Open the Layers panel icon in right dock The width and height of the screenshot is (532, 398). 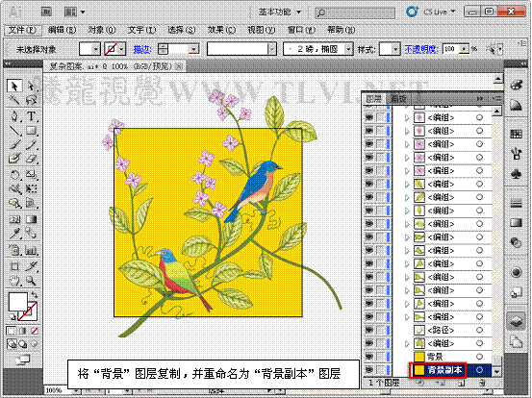516,320
